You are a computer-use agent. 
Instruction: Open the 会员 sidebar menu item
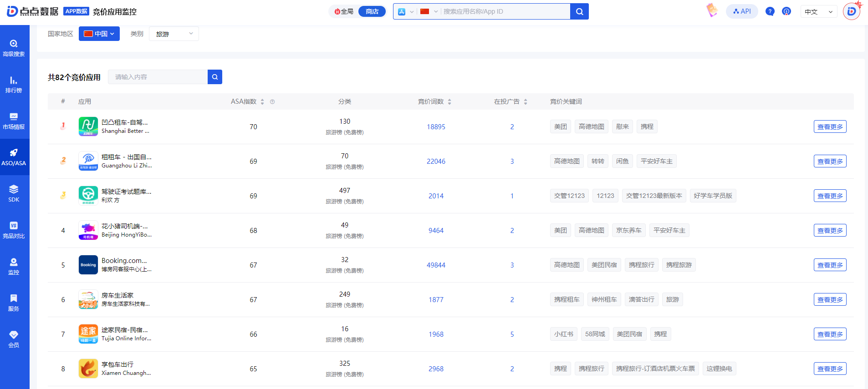click(14, 339)
